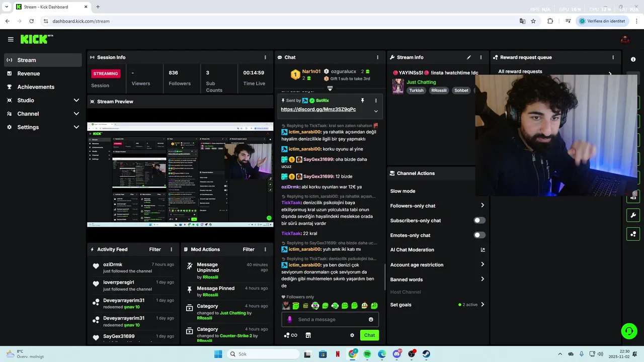644x362 pixels.
Task: Bookmark this page with the star icon
Action: coord(533,21)
